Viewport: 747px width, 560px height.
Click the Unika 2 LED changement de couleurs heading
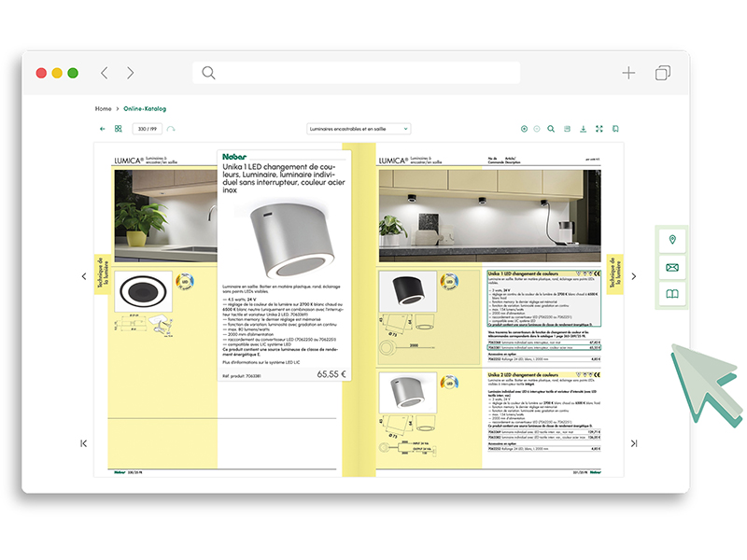[x=523, y=375]
